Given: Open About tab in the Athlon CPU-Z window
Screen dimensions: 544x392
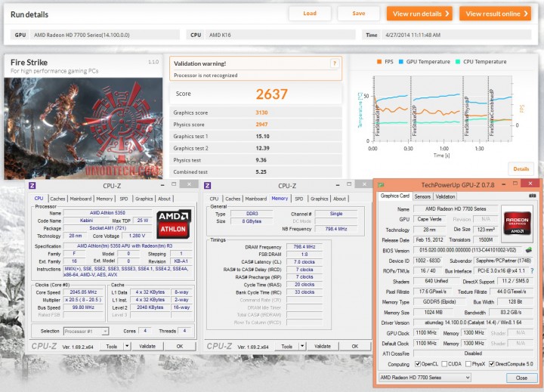Looking at the screenshot, I should [165, 199].
